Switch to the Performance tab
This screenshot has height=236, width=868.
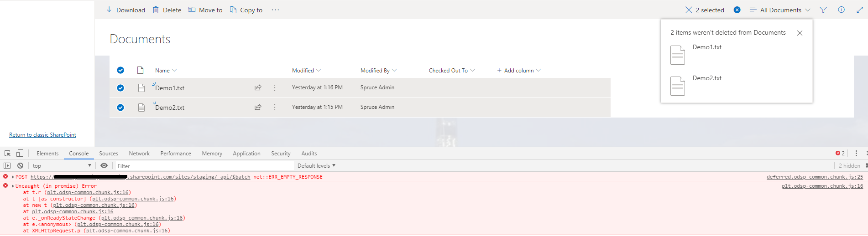point(176,154)
